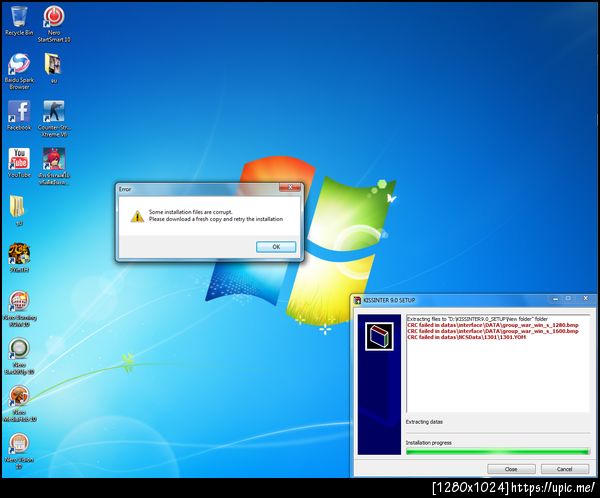The image size is (600, 498).
Task: Click the 'Installation progress' label
Action: pyautogui.click(x=429, y=442)
